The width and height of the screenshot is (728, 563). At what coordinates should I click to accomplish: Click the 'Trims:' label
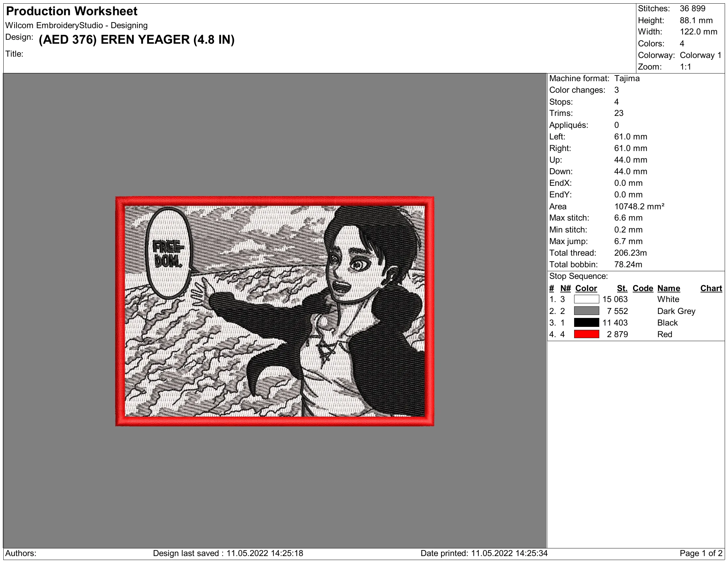tap(561, 113)
